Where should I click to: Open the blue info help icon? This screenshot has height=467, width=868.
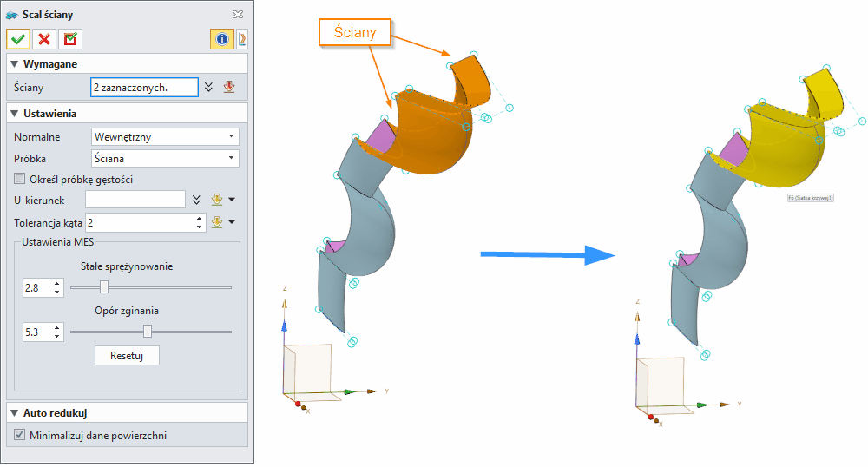pos(222,39)
